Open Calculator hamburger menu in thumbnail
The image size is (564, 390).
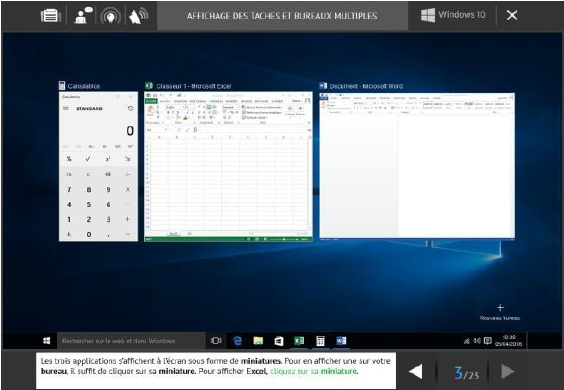(x=66, y=108)
